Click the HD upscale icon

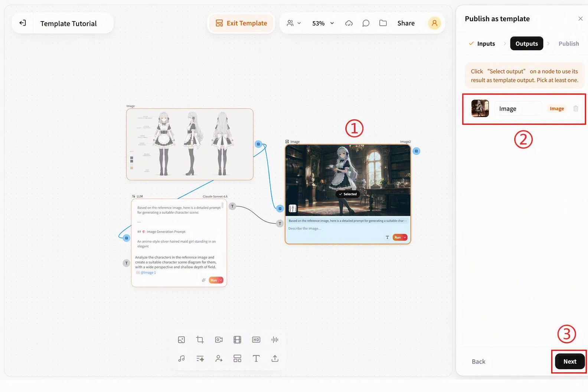256,340
